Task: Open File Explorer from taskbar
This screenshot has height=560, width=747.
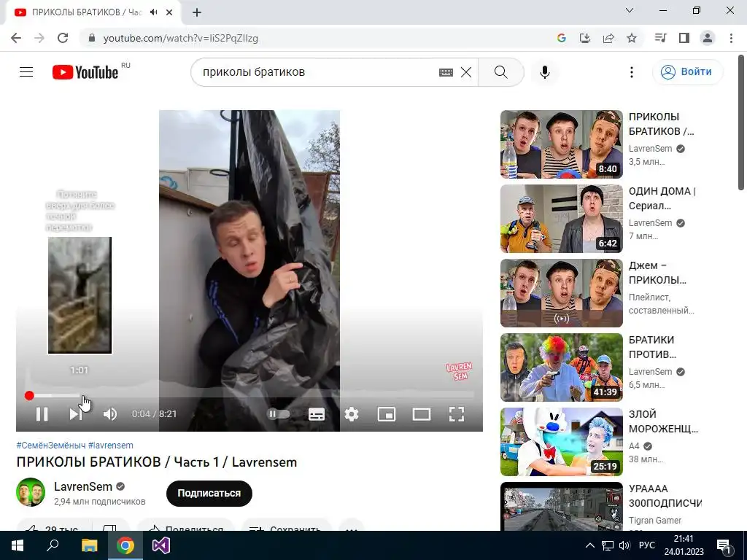Action: 89,545
